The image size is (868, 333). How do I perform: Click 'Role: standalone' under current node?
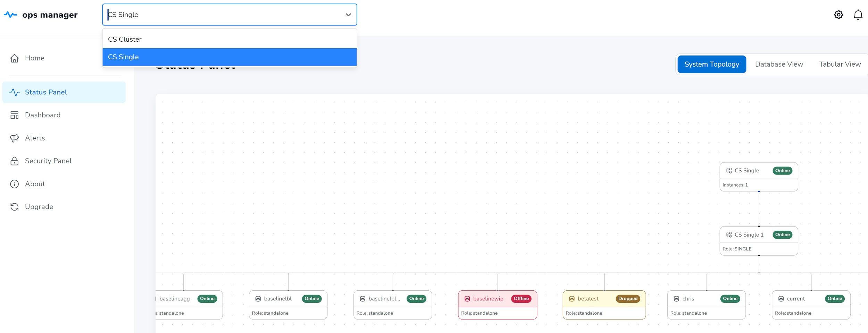click(793, 313)
